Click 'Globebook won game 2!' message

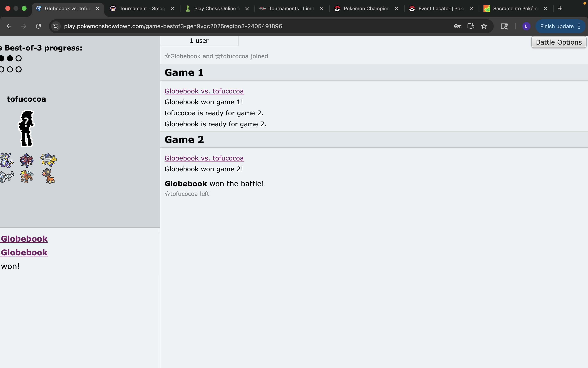click(x=204, y=169)
